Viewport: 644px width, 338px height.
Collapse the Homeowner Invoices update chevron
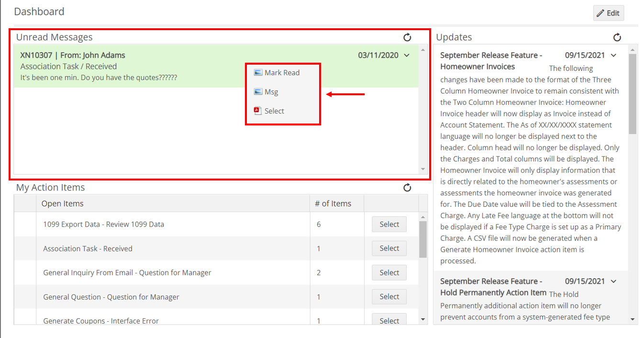pyautogui.click(x=614, y=56)
